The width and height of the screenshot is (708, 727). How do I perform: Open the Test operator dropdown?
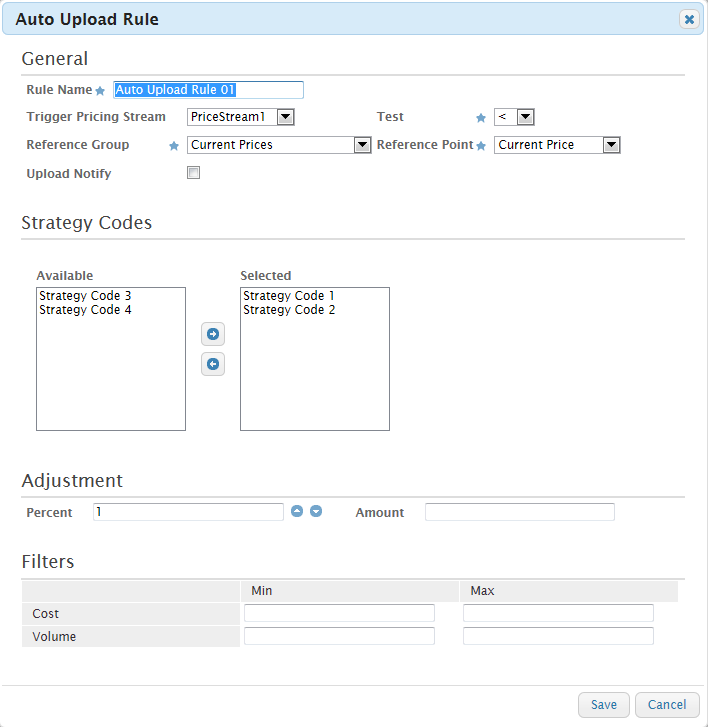pyautogui.click(x=525, y=117)
